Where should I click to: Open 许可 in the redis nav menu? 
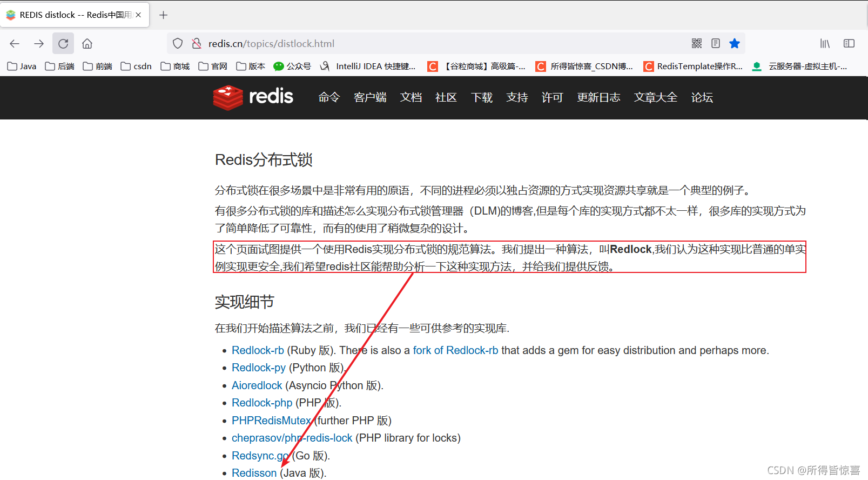(552, 97)
